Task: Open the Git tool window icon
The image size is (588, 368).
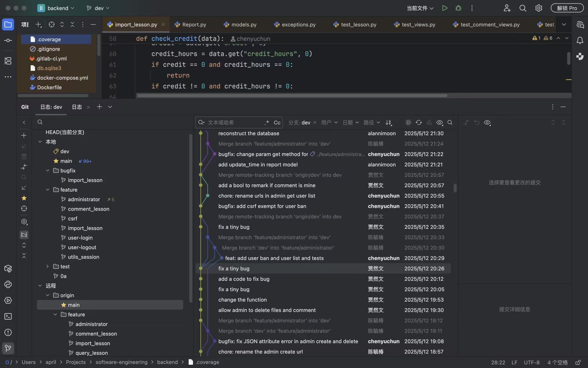Action: 8,348
